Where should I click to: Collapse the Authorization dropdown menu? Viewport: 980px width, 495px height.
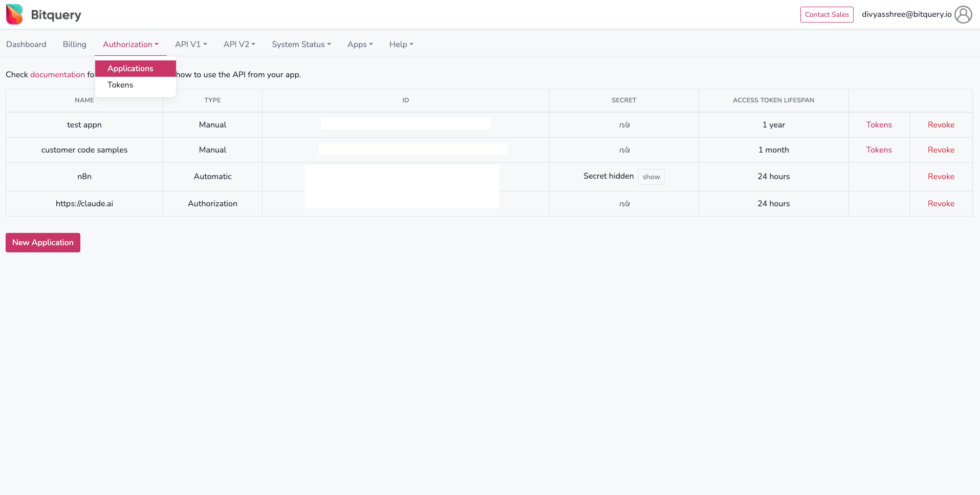coord(130,45)
